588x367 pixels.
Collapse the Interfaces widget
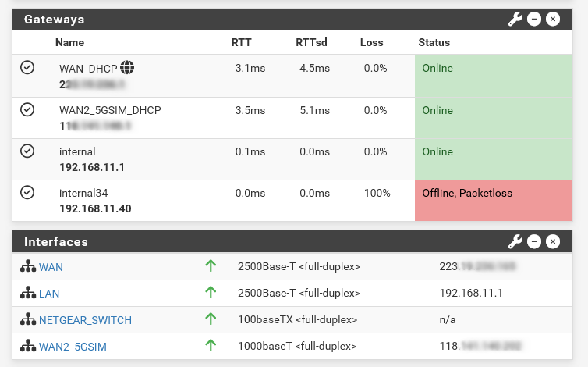[534, 242]
